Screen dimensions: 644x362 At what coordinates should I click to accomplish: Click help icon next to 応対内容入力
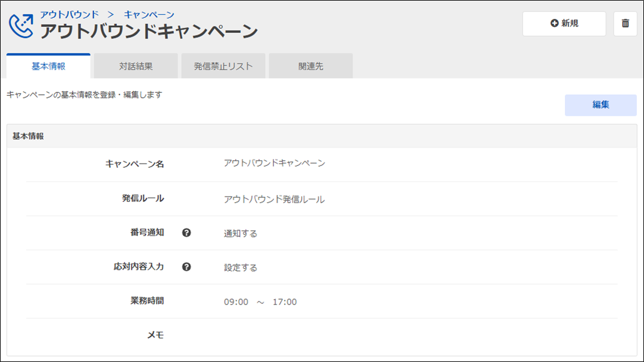click(x=186, y=267)
